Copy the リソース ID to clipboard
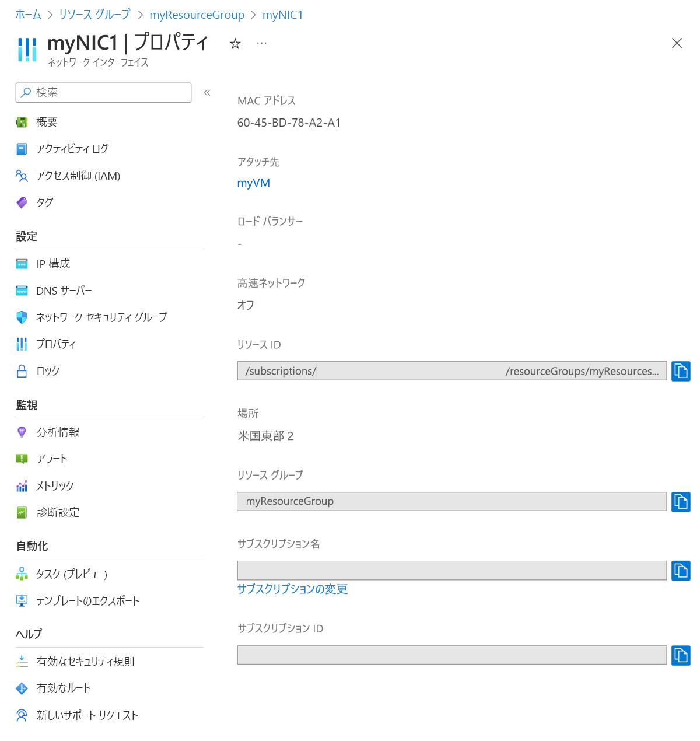 [681, 371]
